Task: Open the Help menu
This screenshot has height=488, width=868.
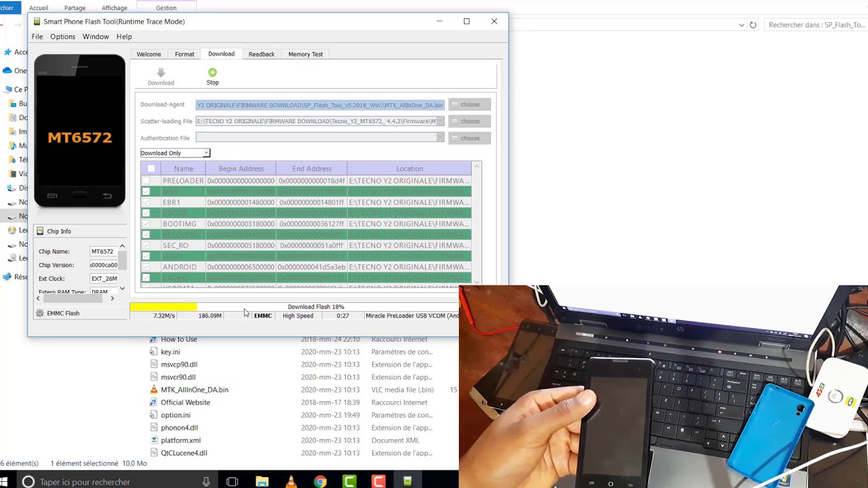Action: [123, 37]
